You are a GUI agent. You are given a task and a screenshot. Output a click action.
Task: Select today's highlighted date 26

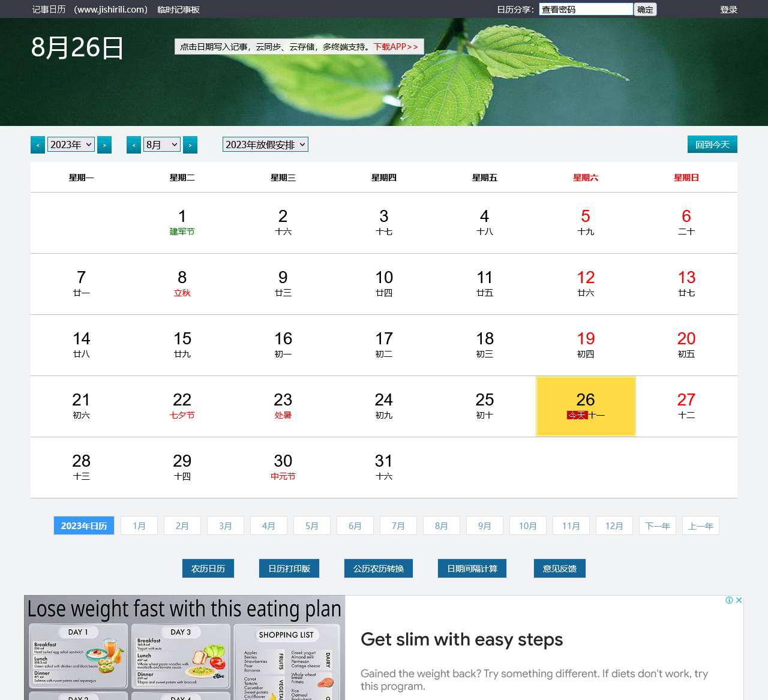click(x=586, y=406)
